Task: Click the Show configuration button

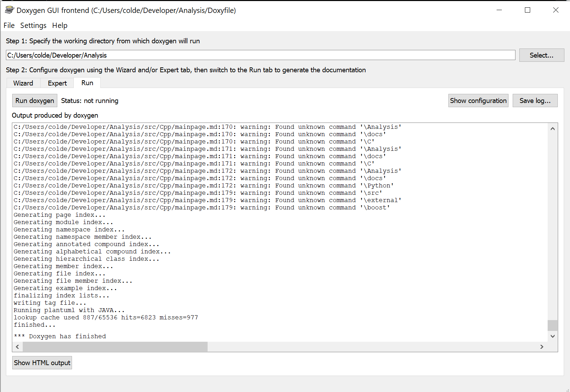Action: [478, 101]
